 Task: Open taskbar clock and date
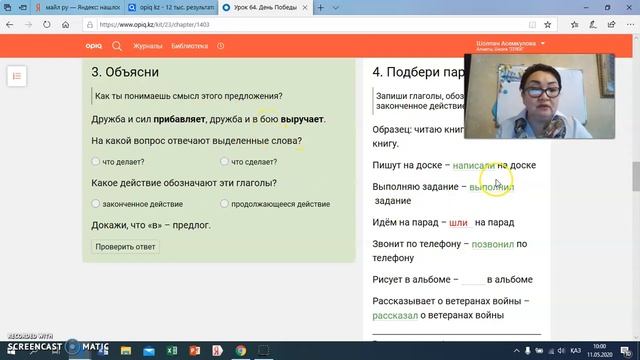tap(600, 351)
